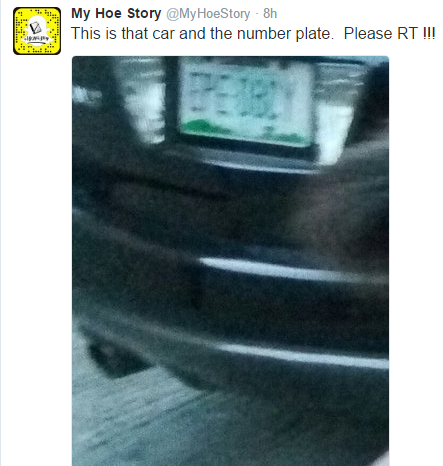443x466 pixels.
Task: Enlarge the attached blurry car photo
Action: click(230, 261)
